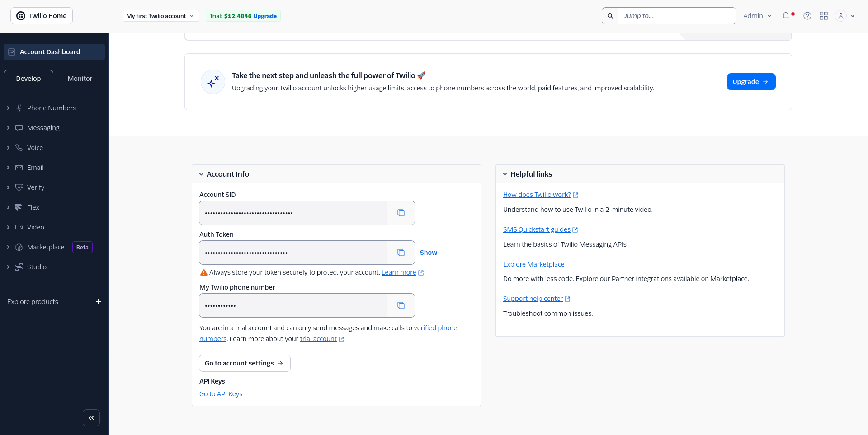Image resolution: width=868 pixels, height=435 pixels.
Task: Copy the Auth Token using copy icon
Action: point(401,252)
